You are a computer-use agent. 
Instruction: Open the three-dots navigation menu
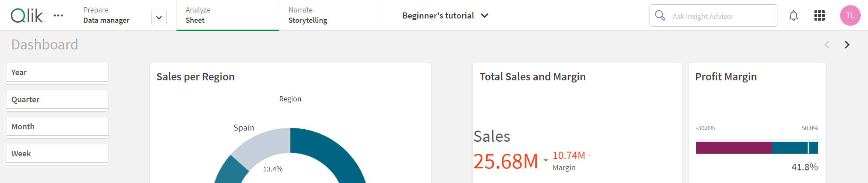click(x=58, y=15)
